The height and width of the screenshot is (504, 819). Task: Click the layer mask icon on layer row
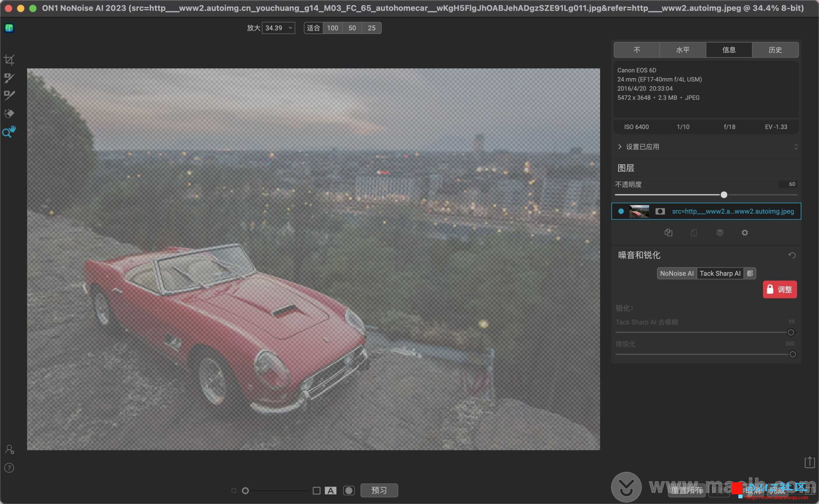click(660, 211)
